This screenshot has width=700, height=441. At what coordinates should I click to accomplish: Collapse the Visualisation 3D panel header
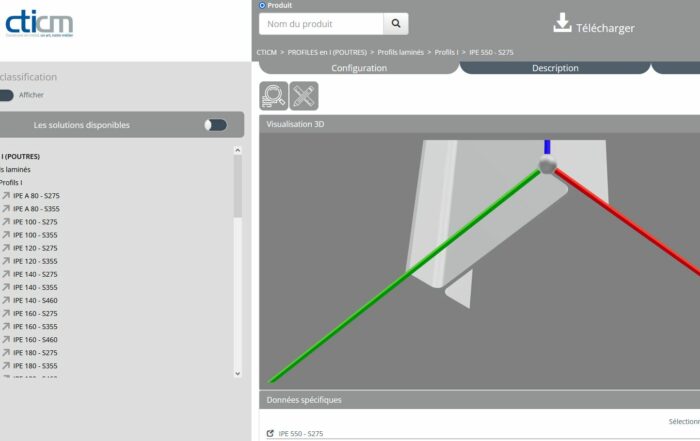click(480, 124)
